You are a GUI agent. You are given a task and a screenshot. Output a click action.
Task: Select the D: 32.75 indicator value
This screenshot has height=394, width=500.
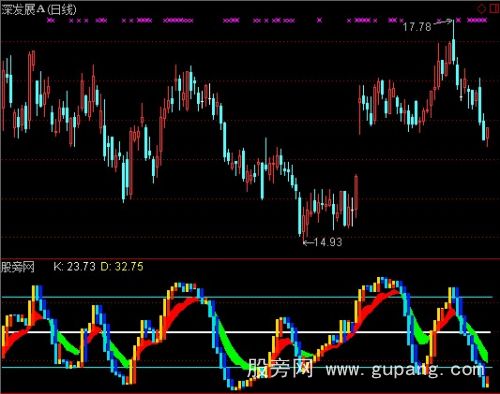point(122,266)
